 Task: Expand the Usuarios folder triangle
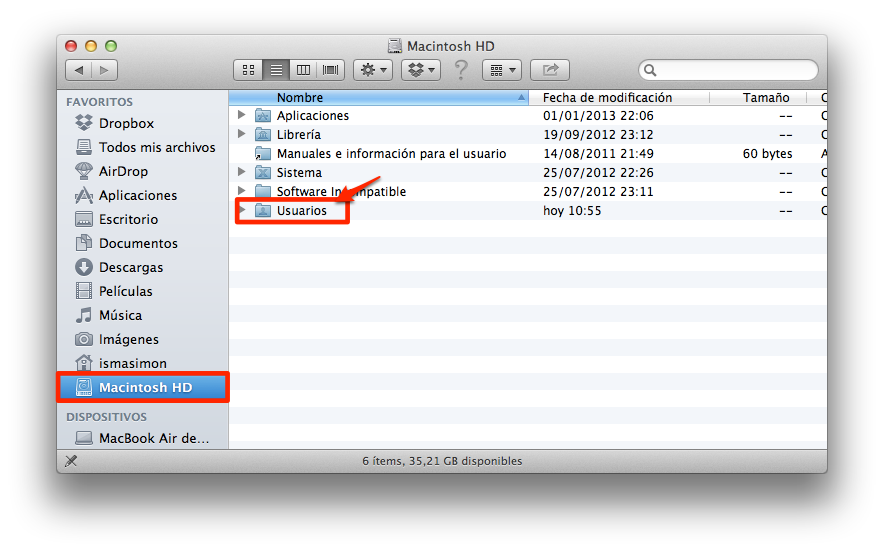point(243,210)
